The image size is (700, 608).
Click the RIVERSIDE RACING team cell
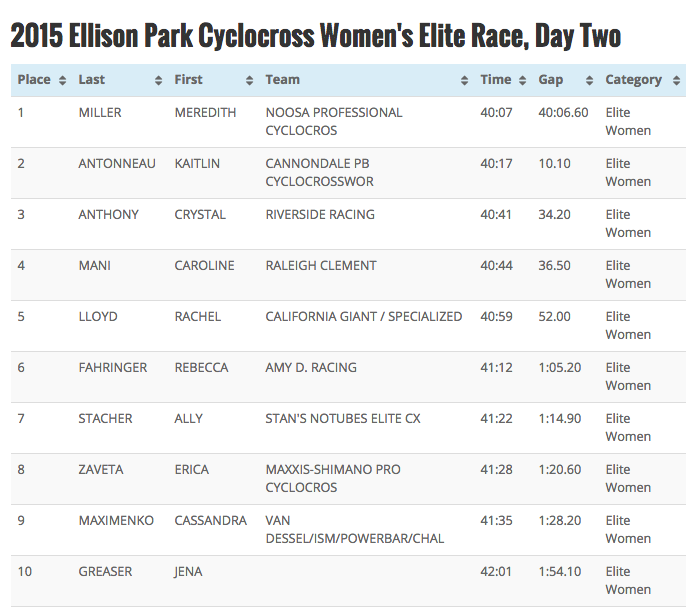320,215
